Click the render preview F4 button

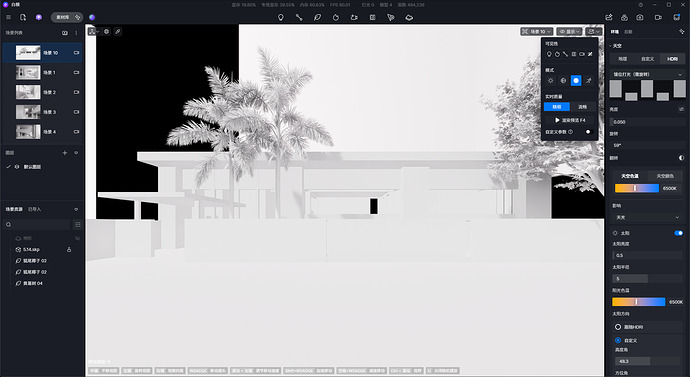(x=569, y=120)
